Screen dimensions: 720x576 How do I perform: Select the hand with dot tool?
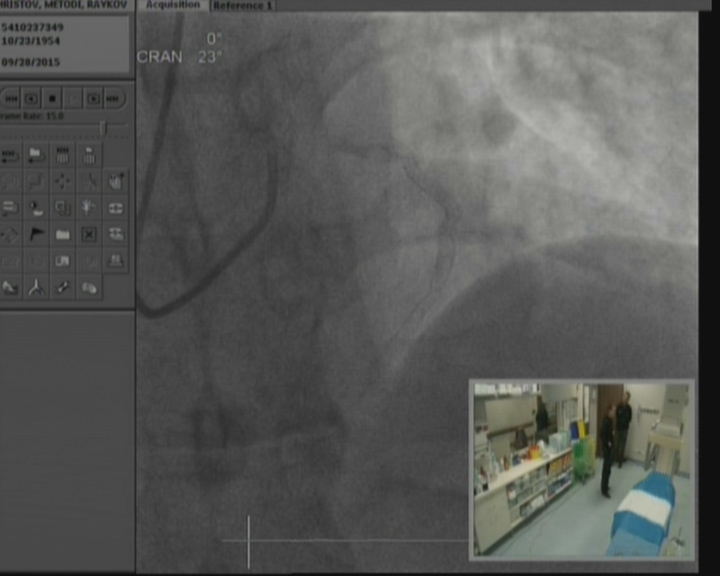pyautogui.click(x=115, y=181)
